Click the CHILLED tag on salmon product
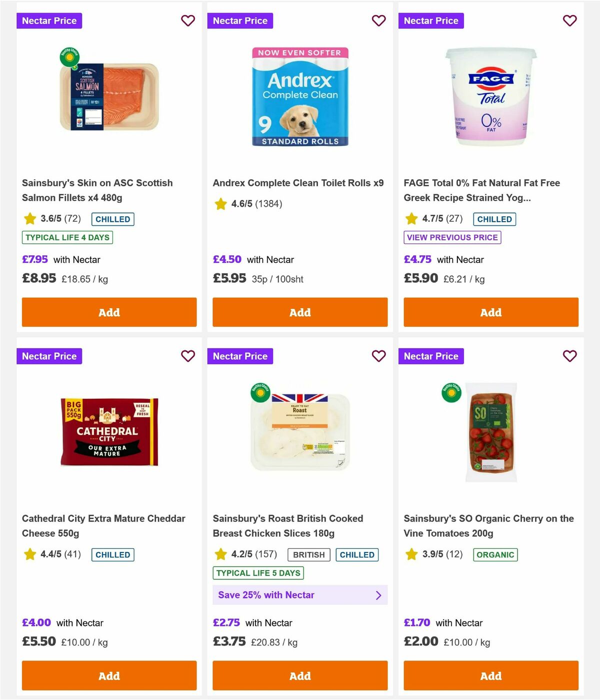Viewport: 600px width, 700px height. click(112, 219)
